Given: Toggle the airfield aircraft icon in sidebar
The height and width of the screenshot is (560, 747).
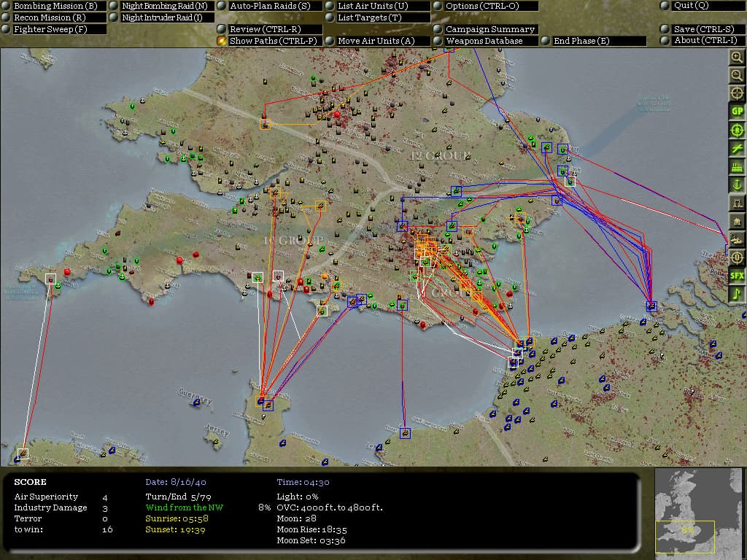Looking at the screenshot, I should coord(737,149).
